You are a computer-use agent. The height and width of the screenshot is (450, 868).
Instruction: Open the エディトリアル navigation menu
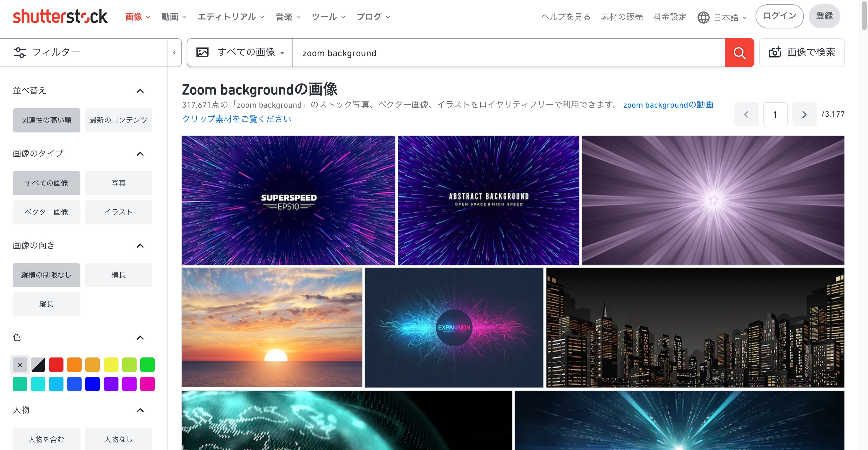pyautogui.click(x=231, y=17)
